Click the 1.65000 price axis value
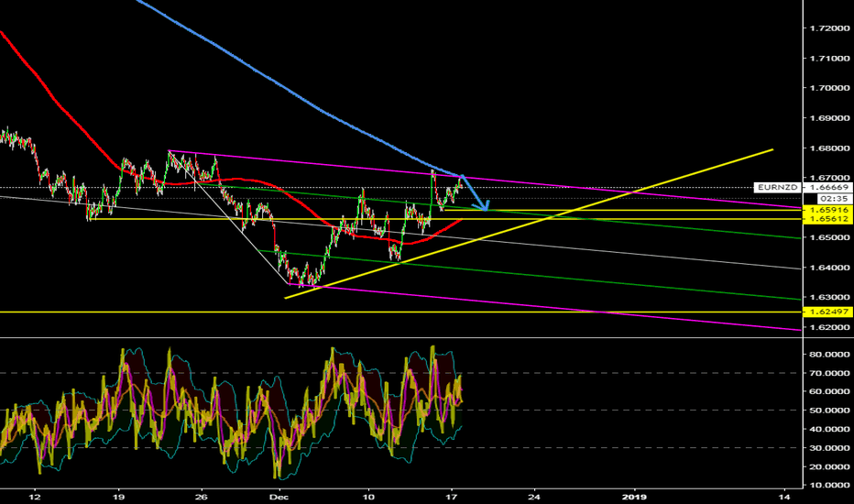The image size is (854, 504). [x=830, y=237]
